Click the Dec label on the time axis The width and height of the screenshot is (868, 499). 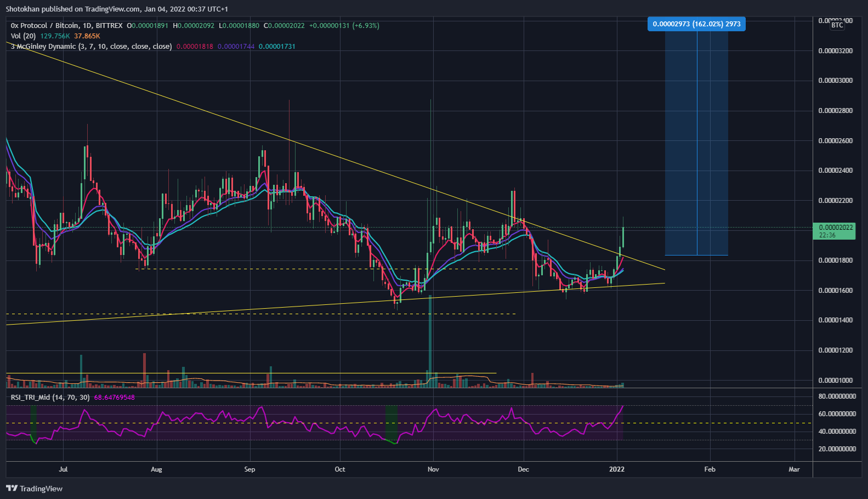click(x=524, y=469)
